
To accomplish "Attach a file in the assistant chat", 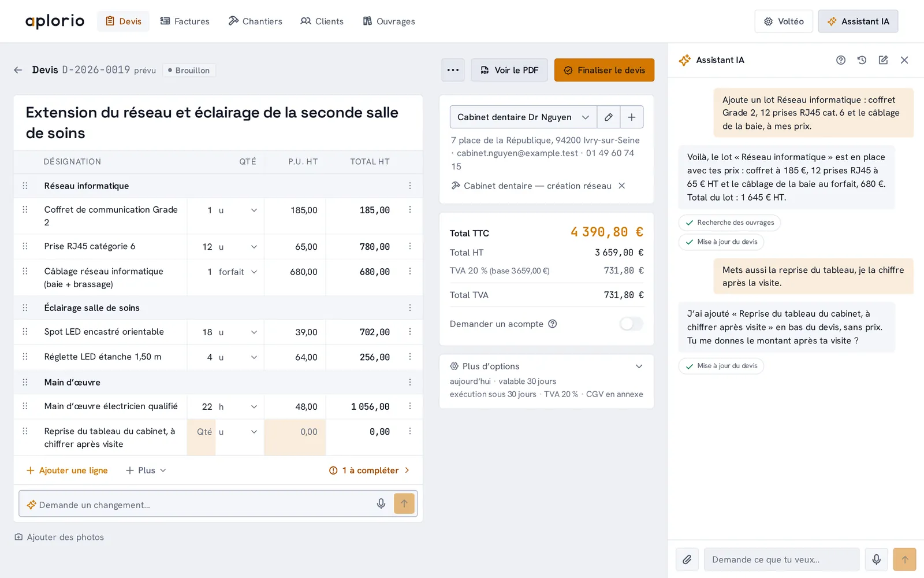I will click(x=687, y=560).
